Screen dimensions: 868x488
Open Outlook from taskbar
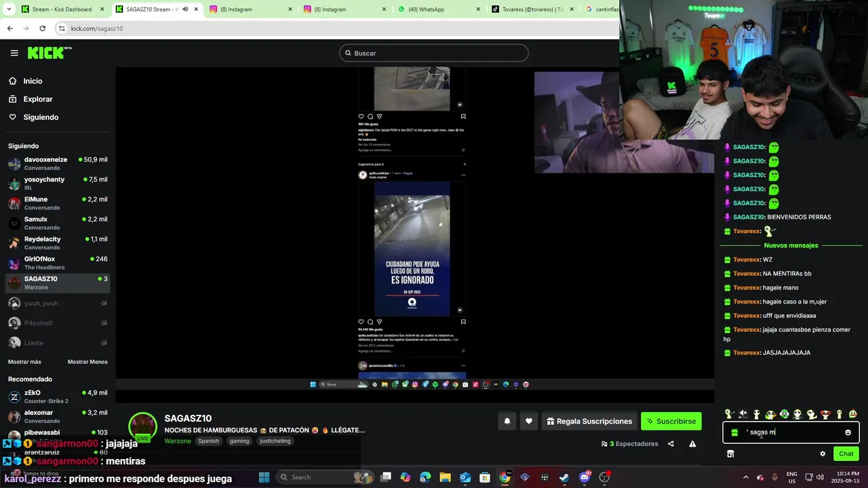465,477
